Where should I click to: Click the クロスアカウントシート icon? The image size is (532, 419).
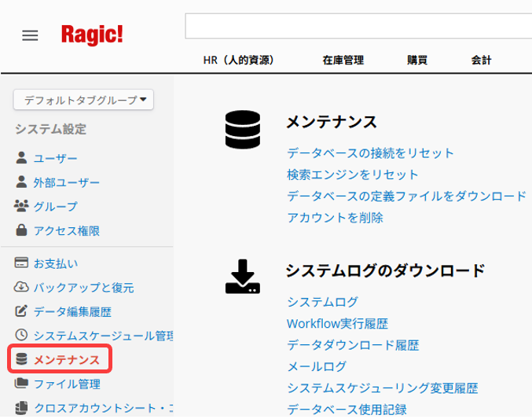[x=21, y=407]
